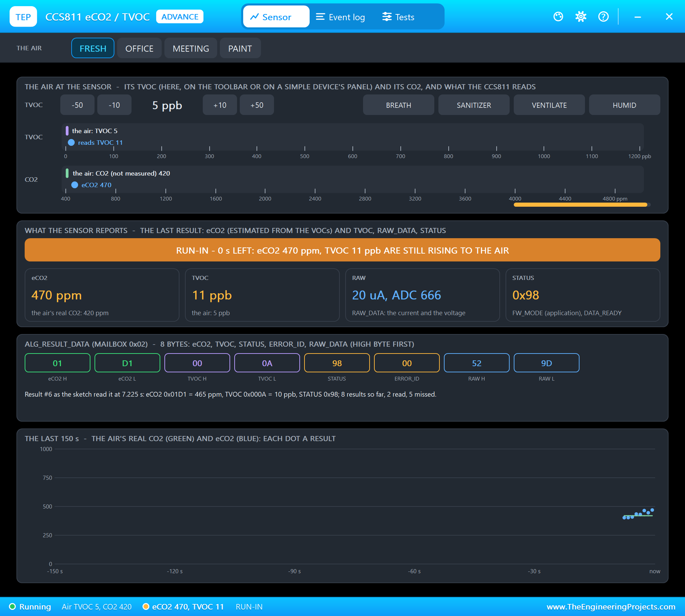Open help with the question mark icon
This screenshot has height=616, width=685.
click(603, 16)
